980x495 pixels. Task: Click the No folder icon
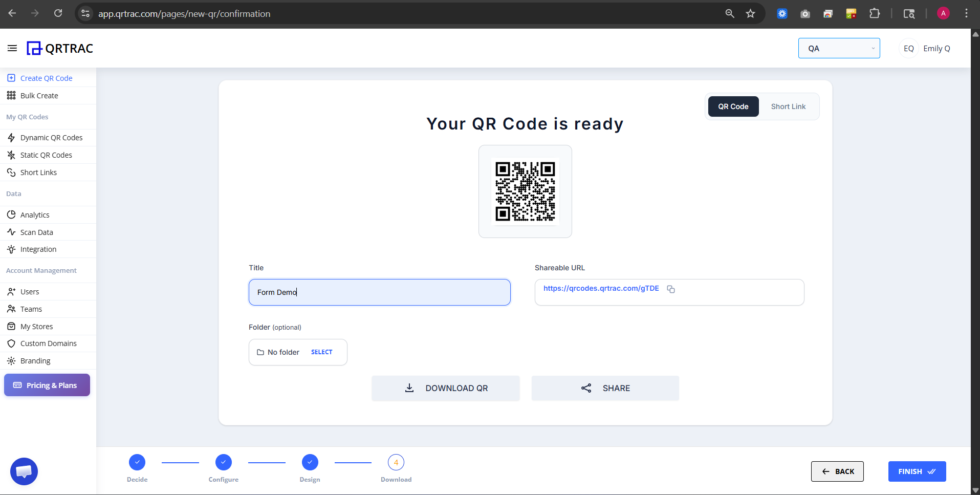[260, 352]
